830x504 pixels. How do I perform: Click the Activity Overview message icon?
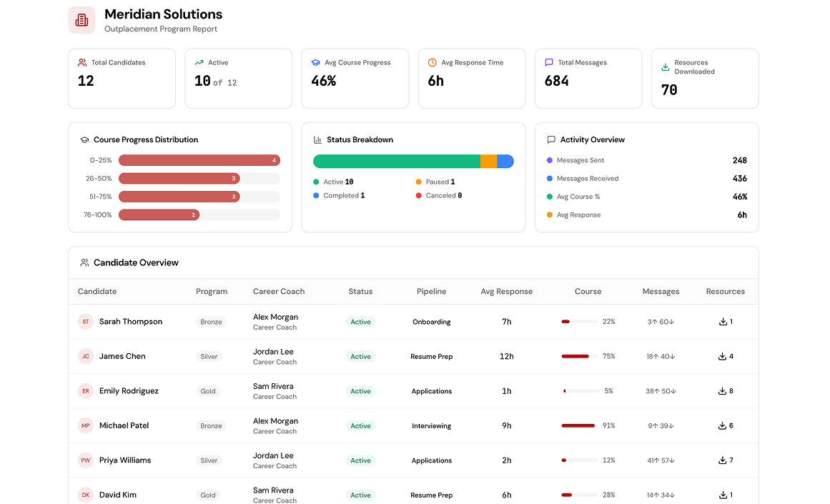point(551,140)
